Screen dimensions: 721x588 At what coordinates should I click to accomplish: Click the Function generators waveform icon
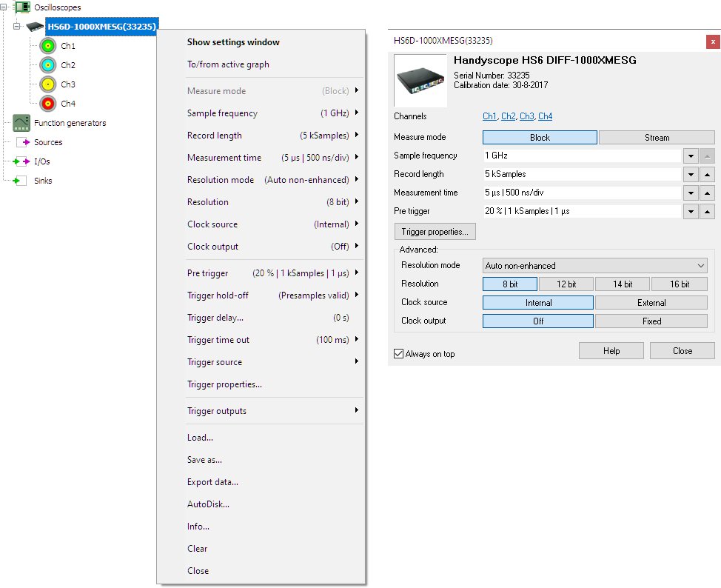tap(21, 123)
